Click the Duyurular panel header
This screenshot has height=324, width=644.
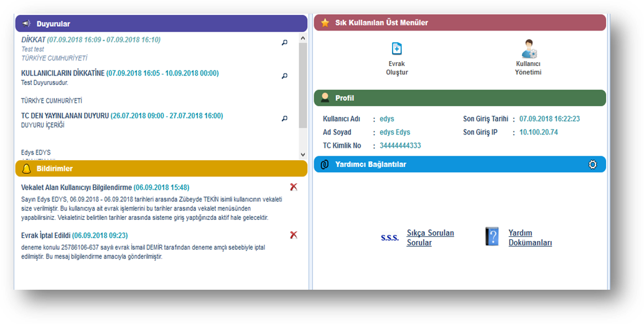click(161, 24)
